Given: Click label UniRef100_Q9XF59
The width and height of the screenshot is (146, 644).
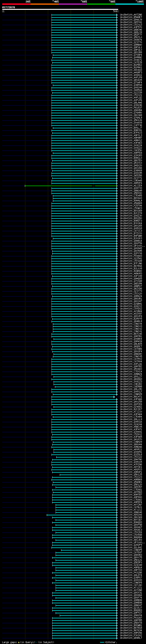Looking at the screenshot, I should pyautogui.click(x=131, y=244).
